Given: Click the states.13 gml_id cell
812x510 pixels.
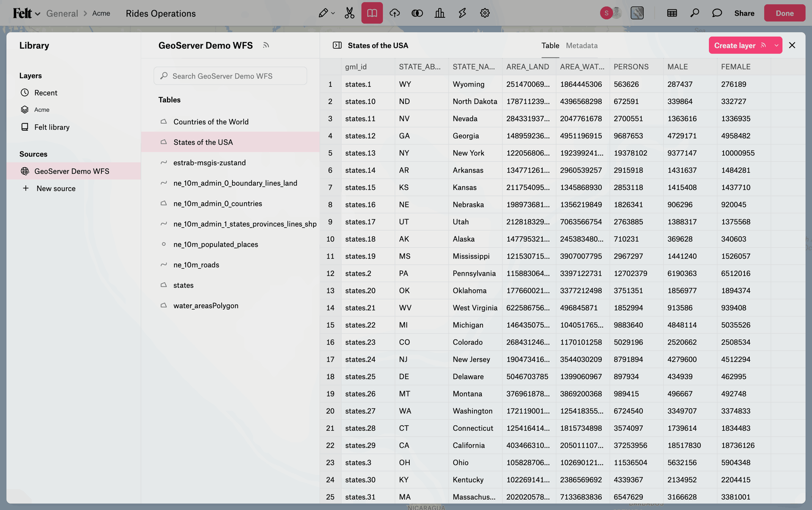Looking at the screenshot, I should point(368,153).
